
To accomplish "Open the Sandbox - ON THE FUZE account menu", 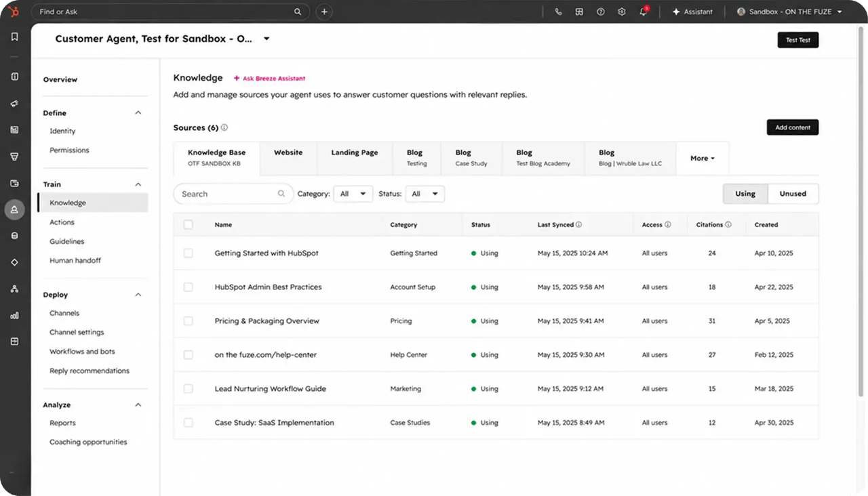I will (789, 12).
